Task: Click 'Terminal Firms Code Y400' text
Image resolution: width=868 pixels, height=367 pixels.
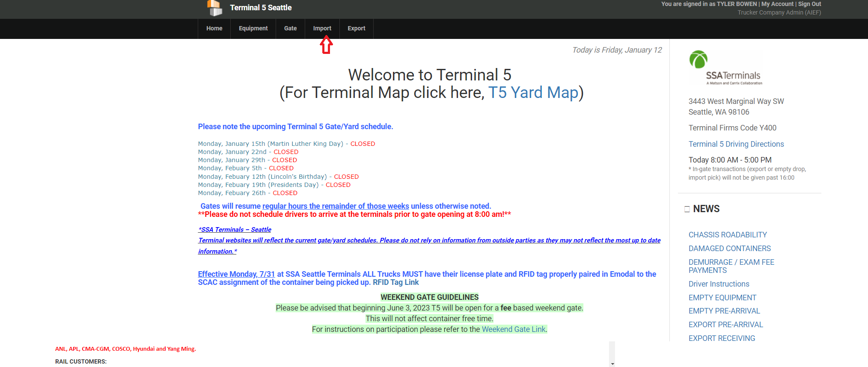Action: 732,128
